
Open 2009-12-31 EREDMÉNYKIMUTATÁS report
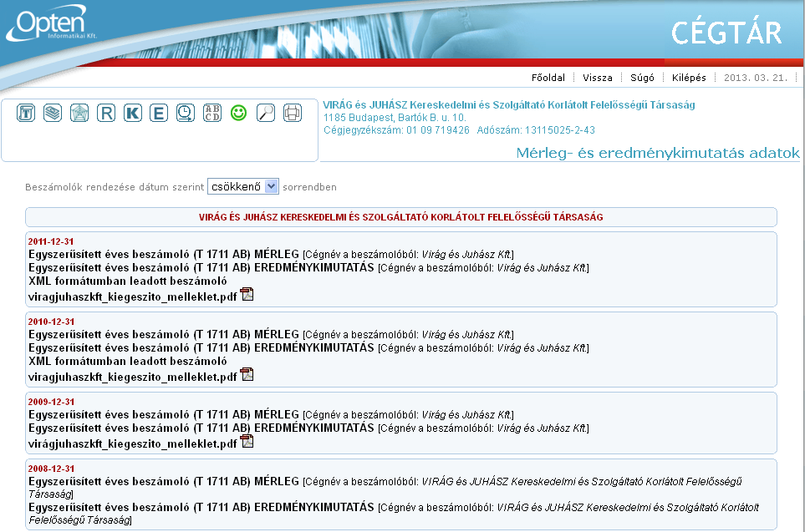coord(201,428)
